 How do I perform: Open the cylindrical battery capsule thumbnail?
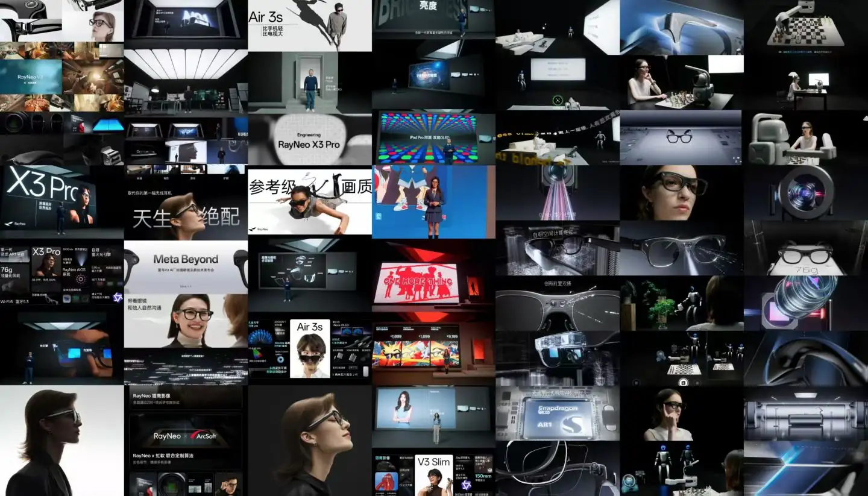[x=806, y=413]
